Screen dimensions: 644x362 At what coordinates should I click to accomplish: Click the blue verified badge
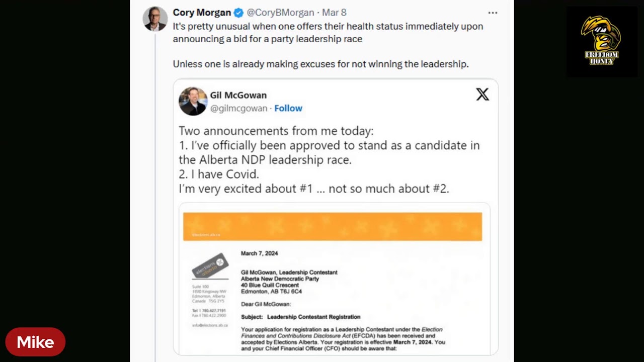pyautogui.click(x=238, y=13)
